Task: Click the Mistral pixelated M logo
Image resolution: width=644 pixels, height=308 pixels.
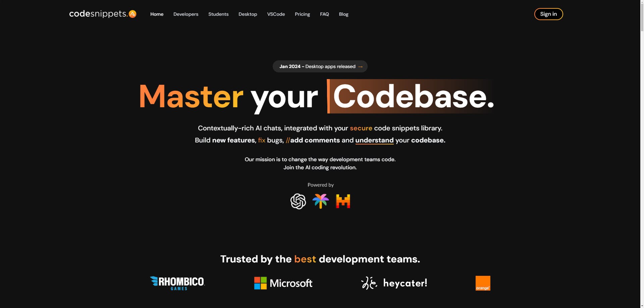Action: point(343,201)
